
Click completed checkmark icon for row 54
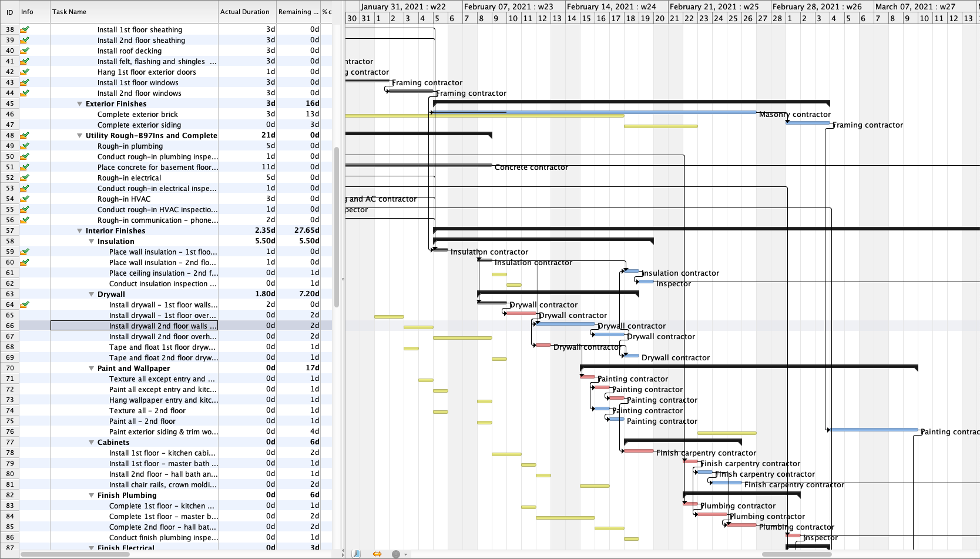coord(25,199)
